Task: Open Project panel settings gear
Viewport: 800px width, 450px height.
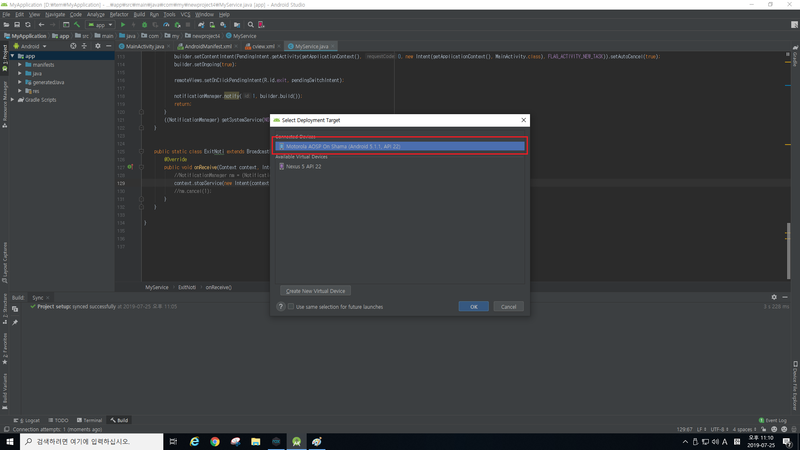Action: pyautogui.click(x=97, y=46)
